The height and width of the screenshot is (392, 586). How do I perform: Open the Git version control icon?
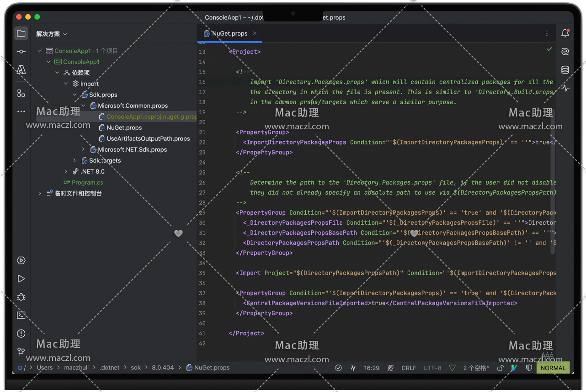coord(21,351)
